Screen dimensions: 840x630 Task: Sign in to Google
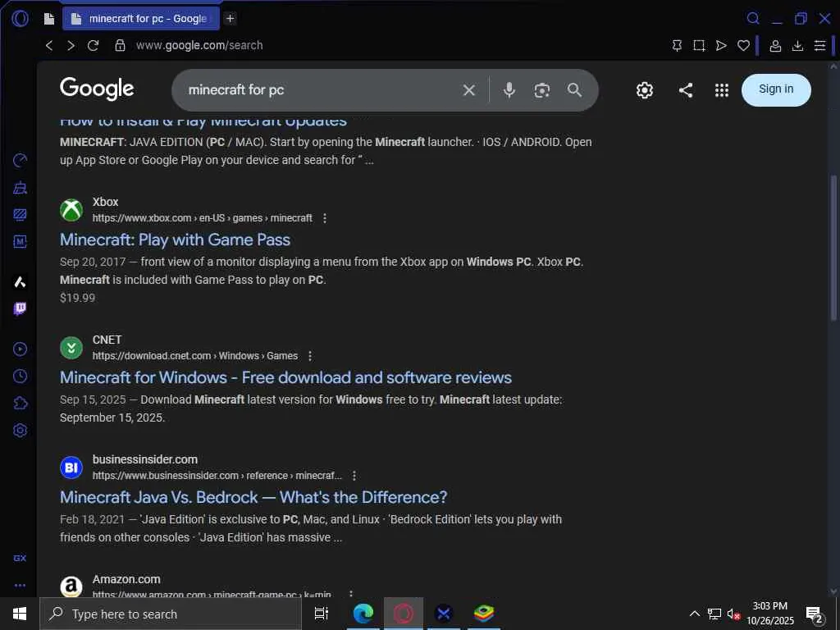(x=776, y=90)
